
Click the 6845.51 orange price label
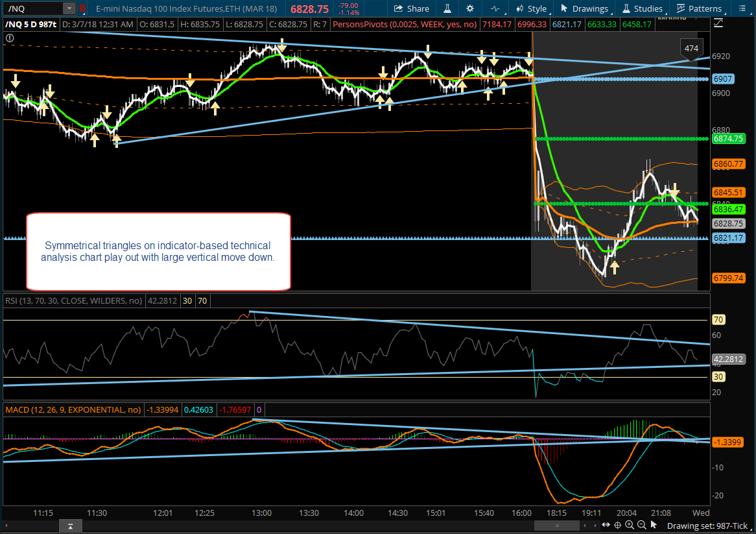tap(729, 193)
